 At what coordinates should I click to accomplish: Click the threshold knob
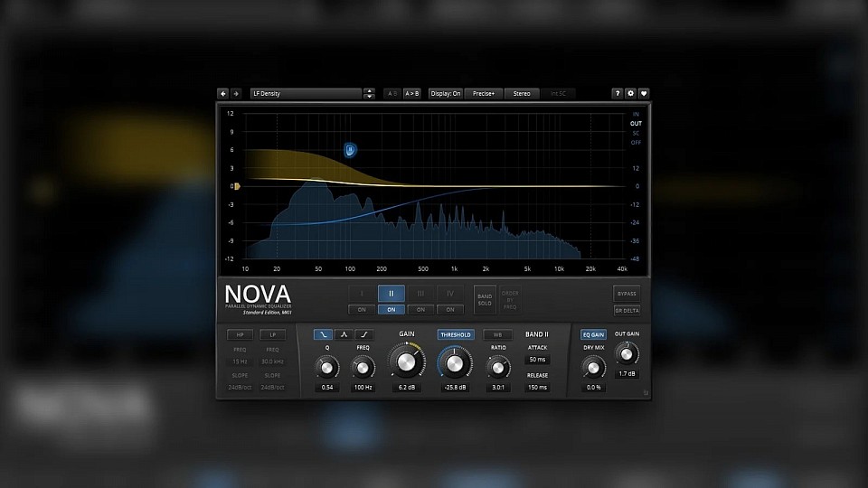point(455,363)
